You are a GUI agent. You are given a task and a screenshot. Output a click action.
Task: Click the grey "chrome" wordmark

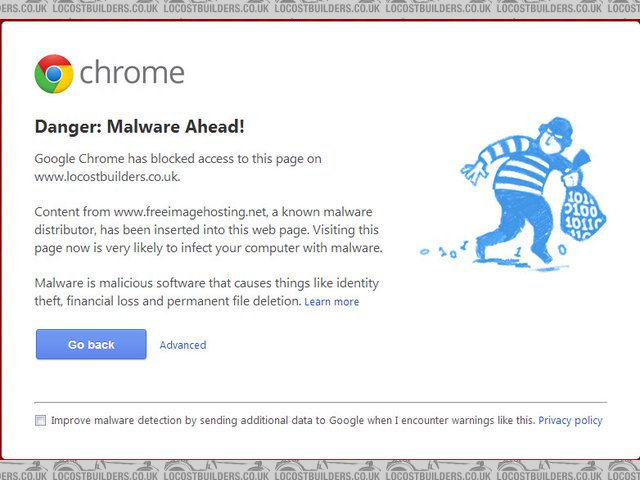click(x=132, y=74)
